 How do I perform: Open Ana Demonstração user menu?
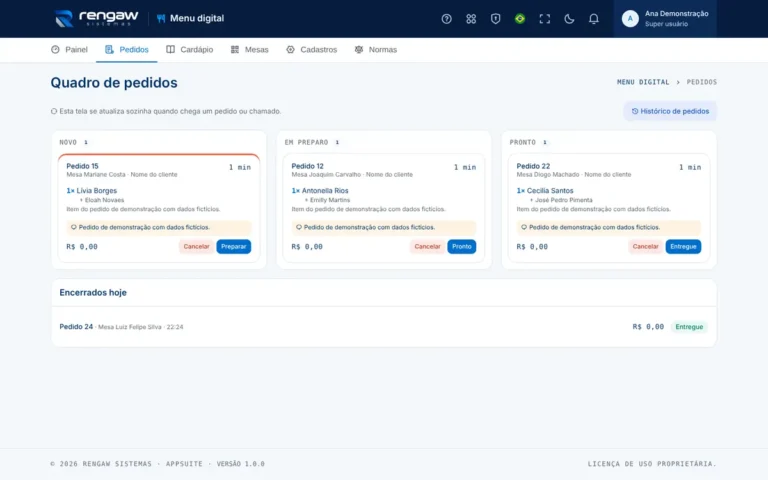[x=665, y=19]
